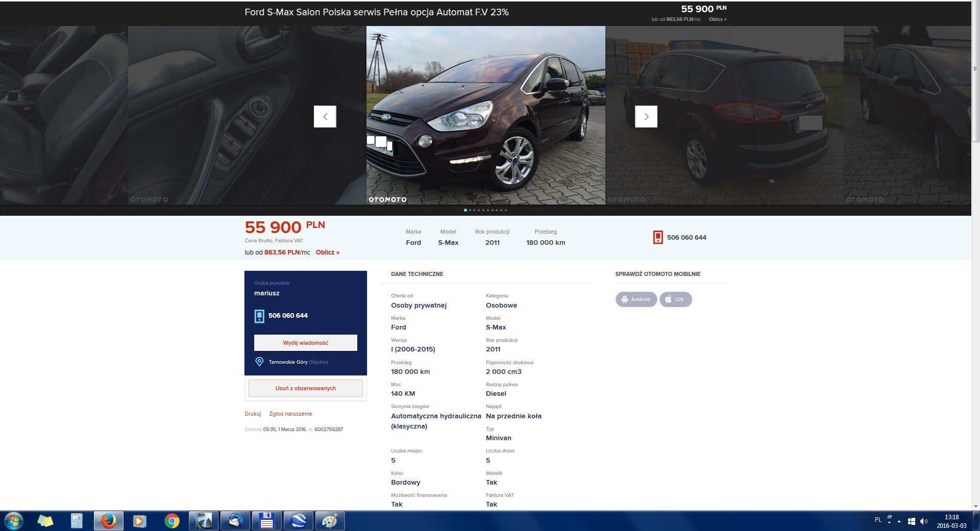
Task: Click the listing title 'Ford S-Max Salon Polska'
Action: (x=377, y=12)
